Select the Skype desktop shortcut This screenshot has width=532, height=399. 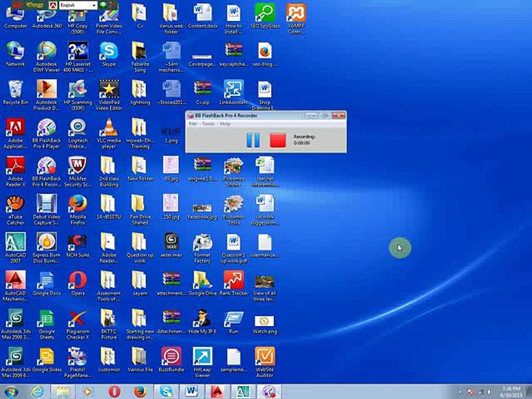coord(109,54)
